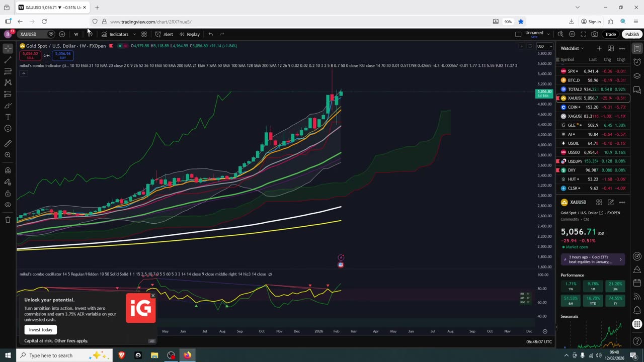Viewport: 644px width, 362px height.
Task: Click the Invest today ad button
Action: (x=41, y=330)
